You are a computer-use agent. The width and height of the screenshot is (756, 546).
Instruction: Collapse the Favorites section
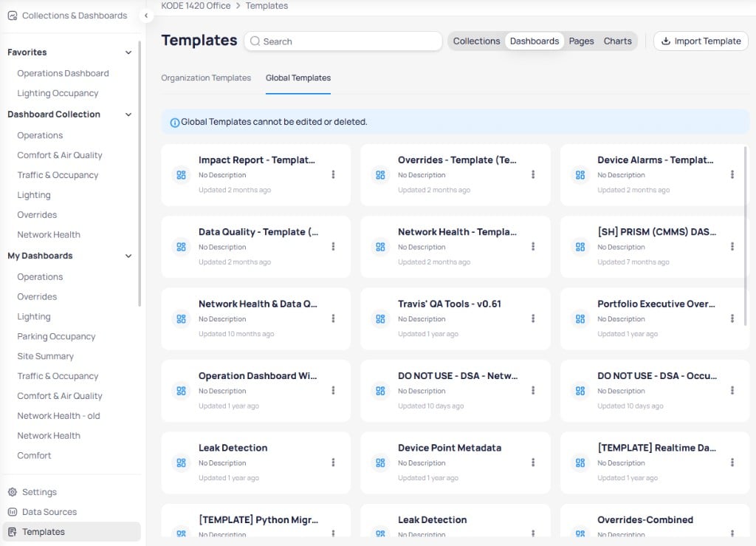click(x=128, y=52)
